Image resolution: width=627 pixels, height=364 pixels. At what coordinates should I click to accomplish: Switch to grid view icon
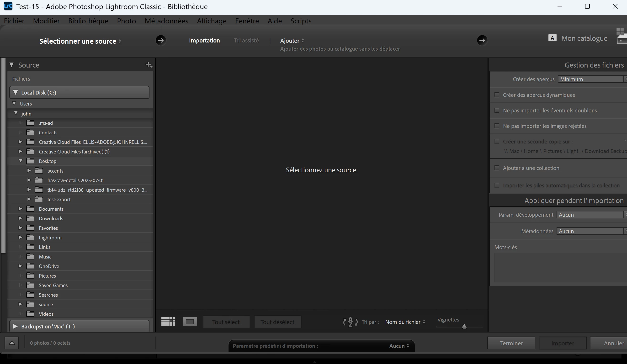coord(168,322)
